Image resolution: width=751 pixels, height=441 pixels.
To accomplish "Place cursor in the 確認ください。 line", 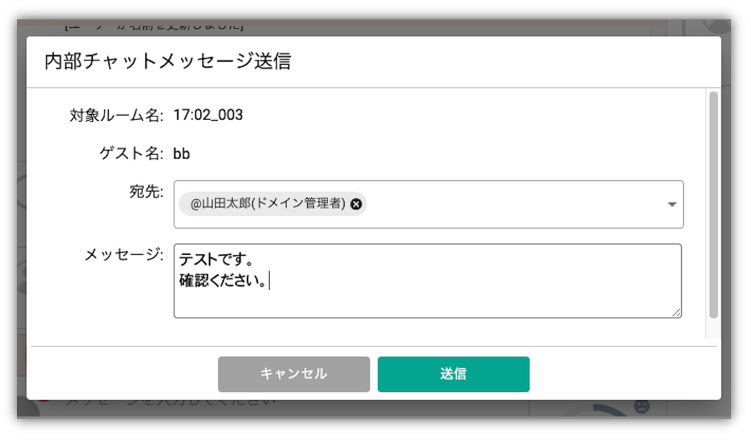I will click(223, 280).
